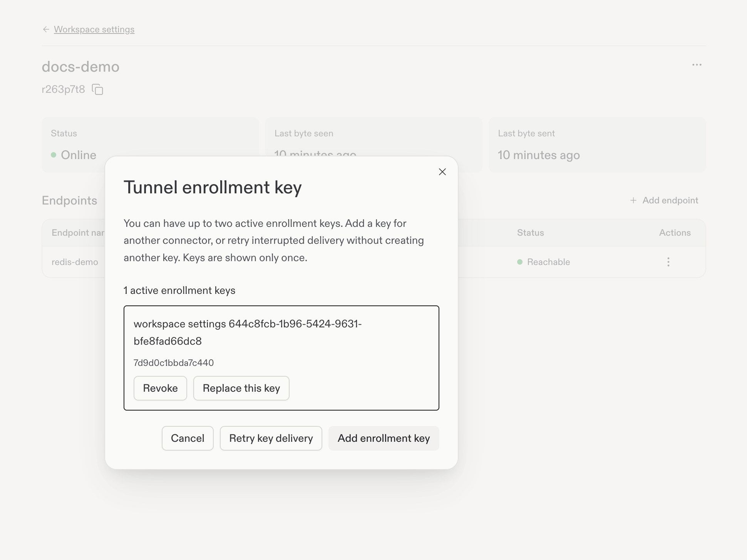Add enrollment key
Image resolution: width=747 pixels, height=560 pixels.
click(384, 438)
